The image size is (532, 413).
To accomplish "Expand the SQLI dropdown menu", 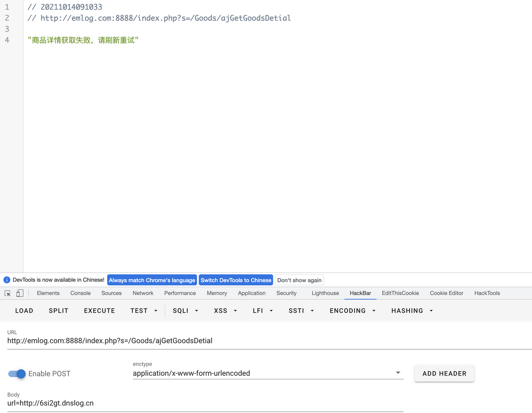I will tap(186, 311).
